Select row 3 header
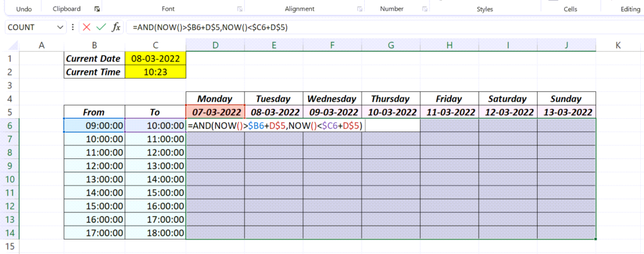Viewport: 644px width, 254px height. click(9, 86)
